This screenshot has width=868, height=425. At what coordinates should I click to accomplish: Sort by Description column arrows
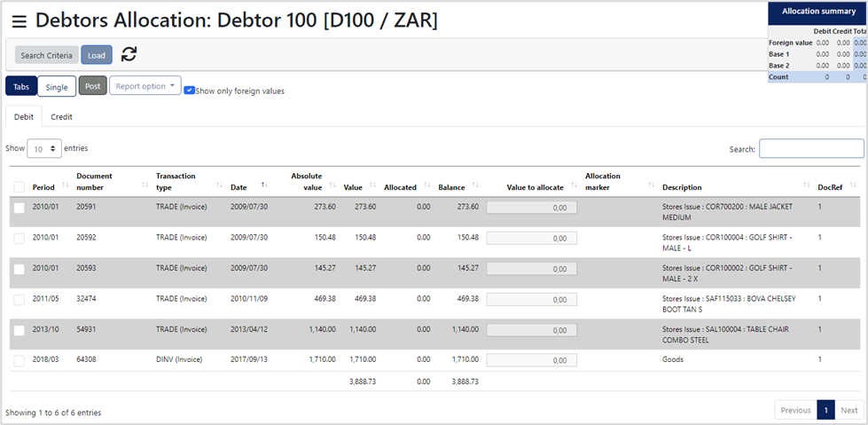(x=807, y=184)
